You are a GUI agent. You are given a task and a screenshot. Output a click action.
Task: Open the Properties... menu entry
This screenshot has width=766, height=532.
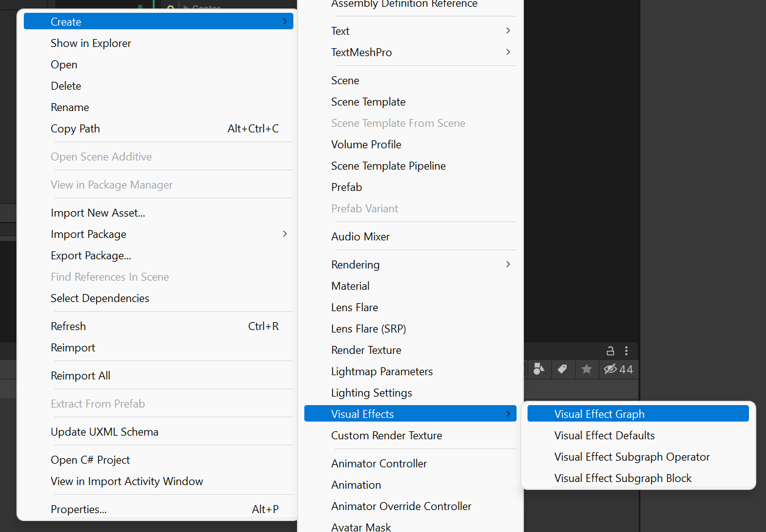pos(79,509)
